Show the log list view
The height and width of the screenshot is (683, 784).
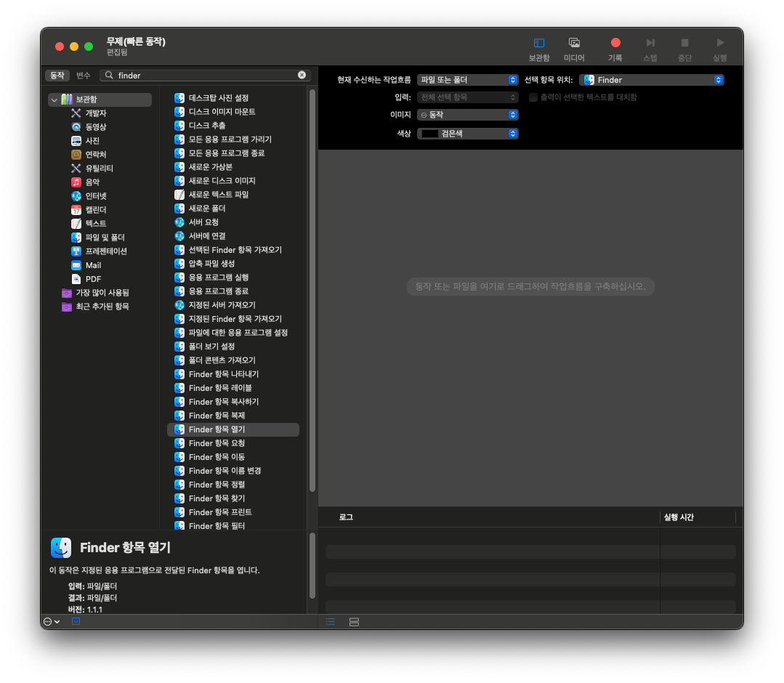[331, 621]
